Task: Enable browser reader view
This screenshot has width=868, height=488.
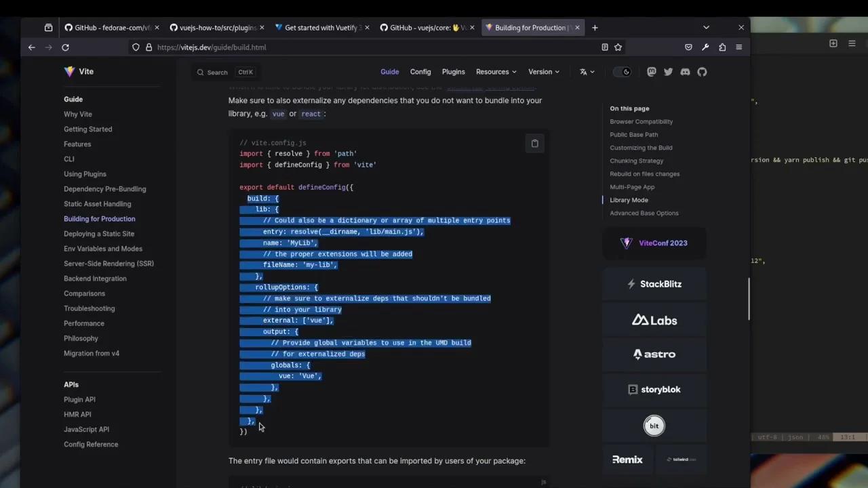Action: [604, 47]
